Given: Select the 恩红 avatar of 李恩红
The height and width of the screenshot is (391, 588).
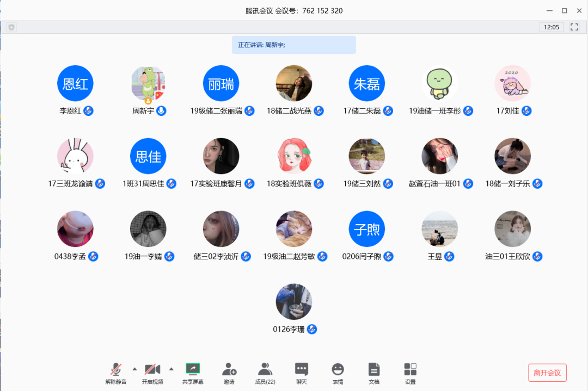Looking at the screenshot, I should 75,84.
